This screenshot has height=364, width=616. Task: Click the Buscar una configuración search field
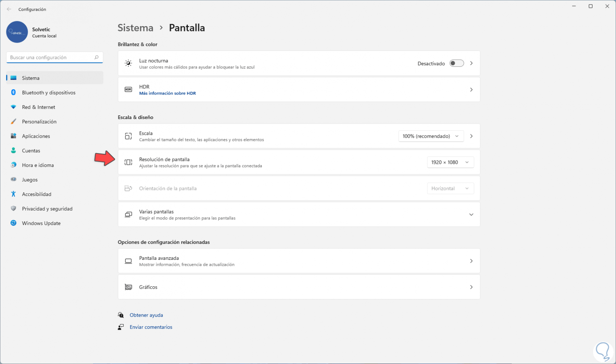tap(50, 57)
